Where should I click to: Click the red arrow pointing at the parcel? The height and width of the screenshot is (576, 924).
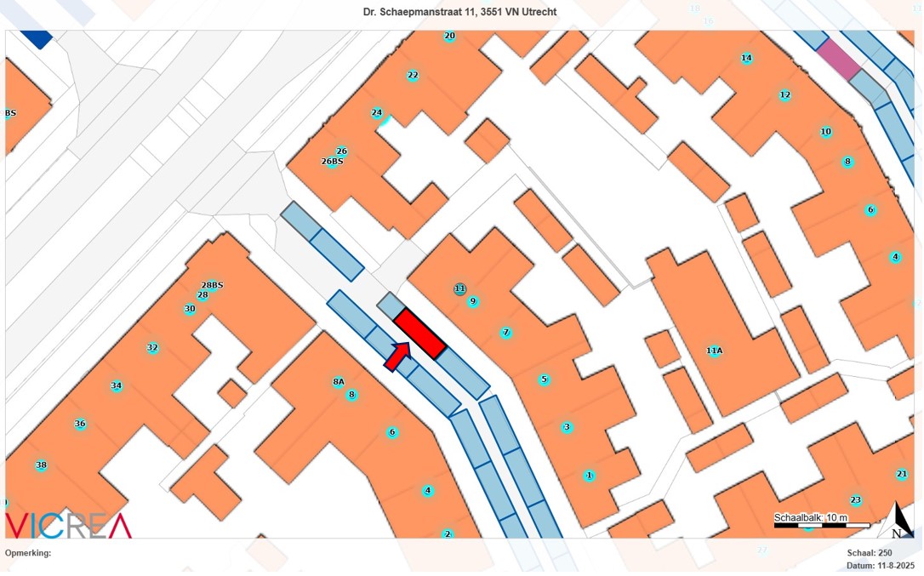pos(396,356)
